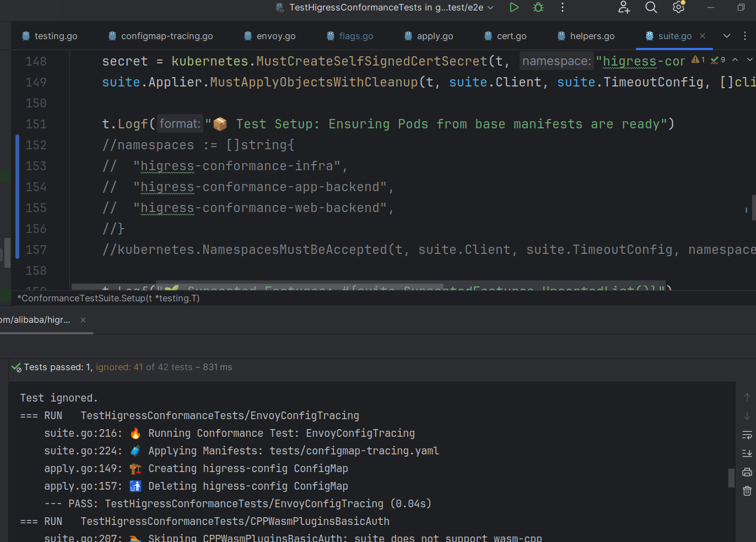The height and width of the screenshot is (542, 756).
Task: Open IDE settings gear icon
Action: [x=678, y=7]
